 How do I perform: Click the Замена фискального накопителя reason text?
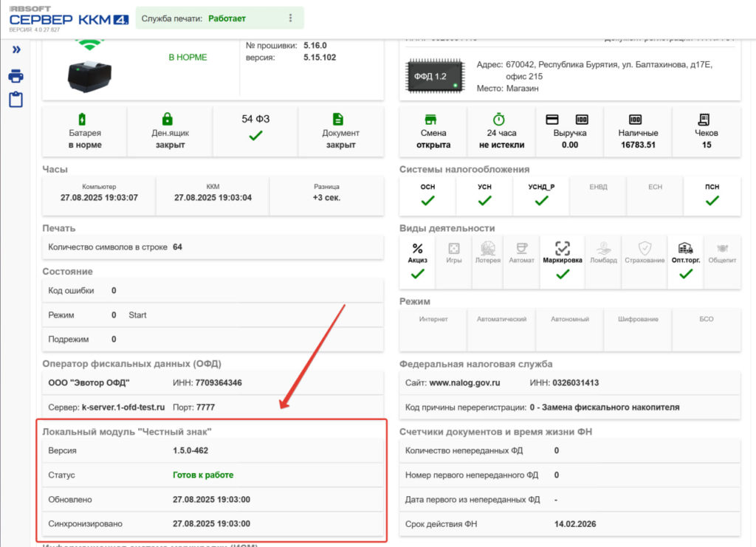pos(611,407)
